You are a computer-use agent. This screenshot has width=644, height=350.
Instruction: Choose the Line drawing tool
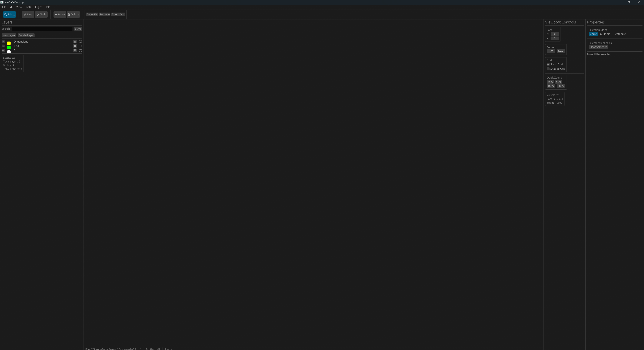coord(28,14)
